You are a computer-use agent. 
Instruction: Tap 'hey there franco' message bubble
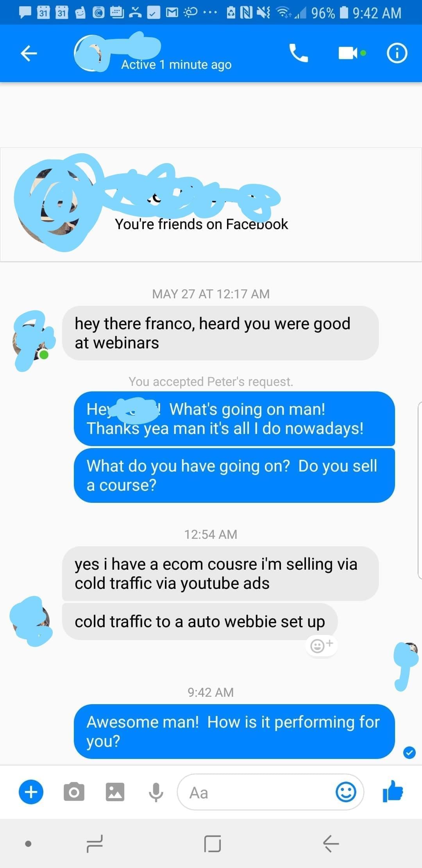(220, 333)
